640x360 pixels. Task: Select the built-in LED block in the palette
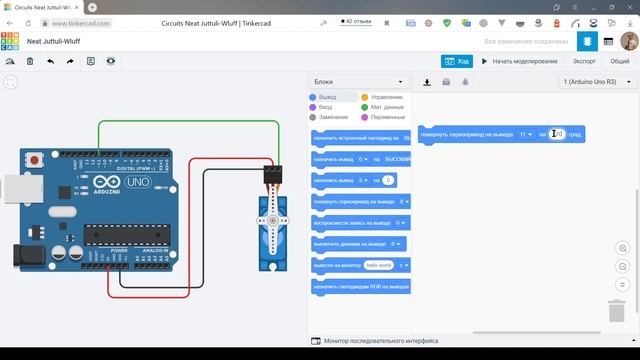pos(361,138)
